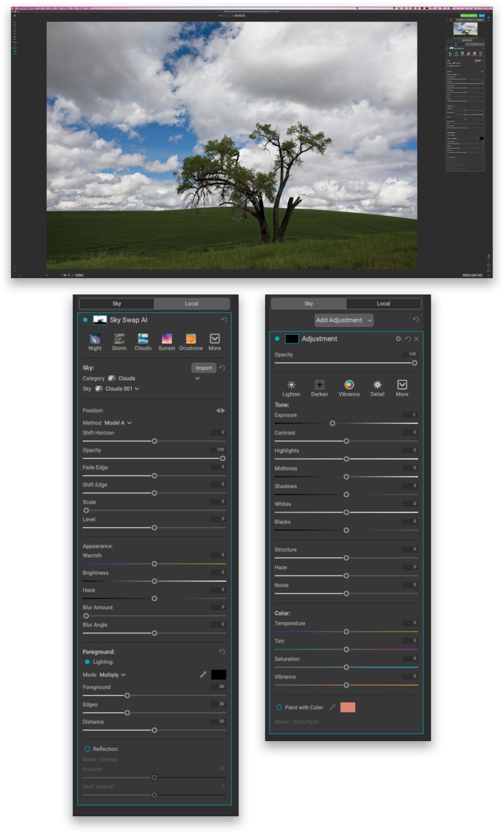Viewport: 504px width, 833px height.
Task: Switch to the Sky tab
Action: (308, 303)
